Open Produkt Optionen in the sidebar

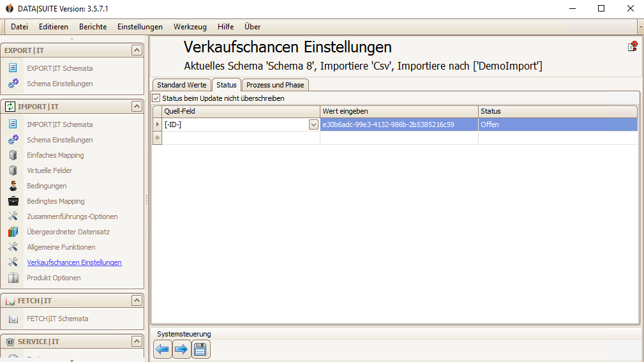54,278
